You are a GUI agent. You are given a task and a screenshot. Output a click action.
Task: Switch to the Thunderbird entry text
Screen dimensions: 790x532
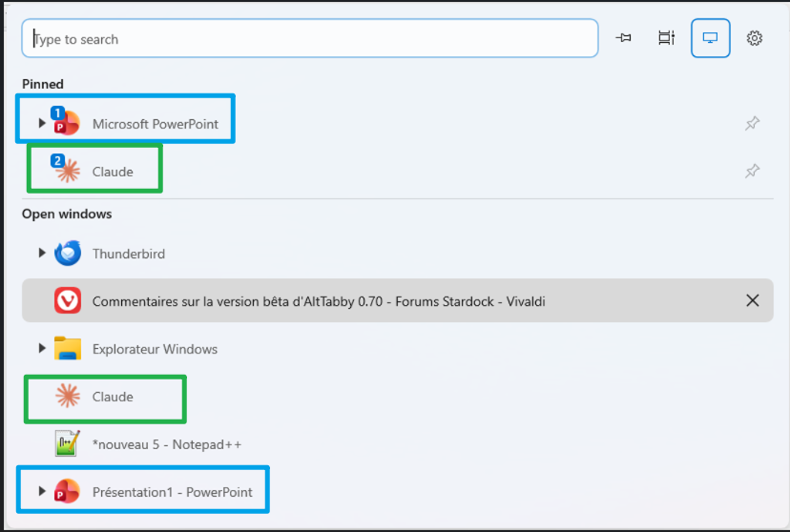tap(129, 254)
